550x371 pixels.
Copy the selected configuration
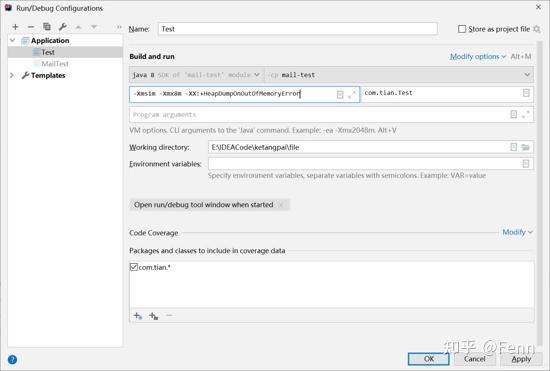pyautogui.click(x=47, y=27)
